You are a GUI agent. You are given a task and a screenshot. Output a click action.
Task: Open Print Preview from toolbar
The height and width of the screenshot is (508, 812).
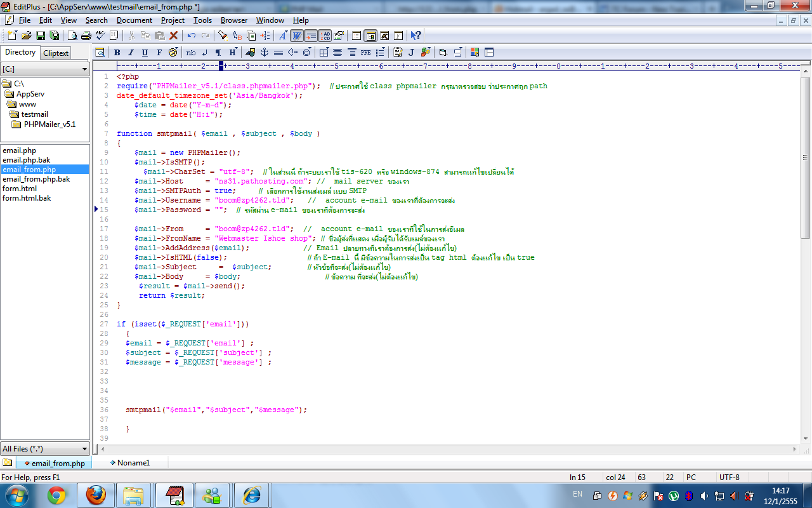tap(72, 36)
